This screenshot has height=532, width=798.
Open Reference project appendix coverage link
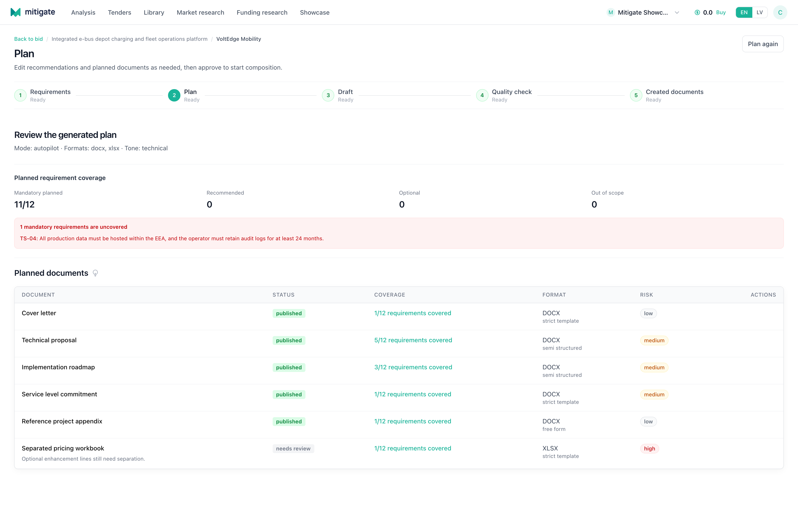(x=413, y=421)
